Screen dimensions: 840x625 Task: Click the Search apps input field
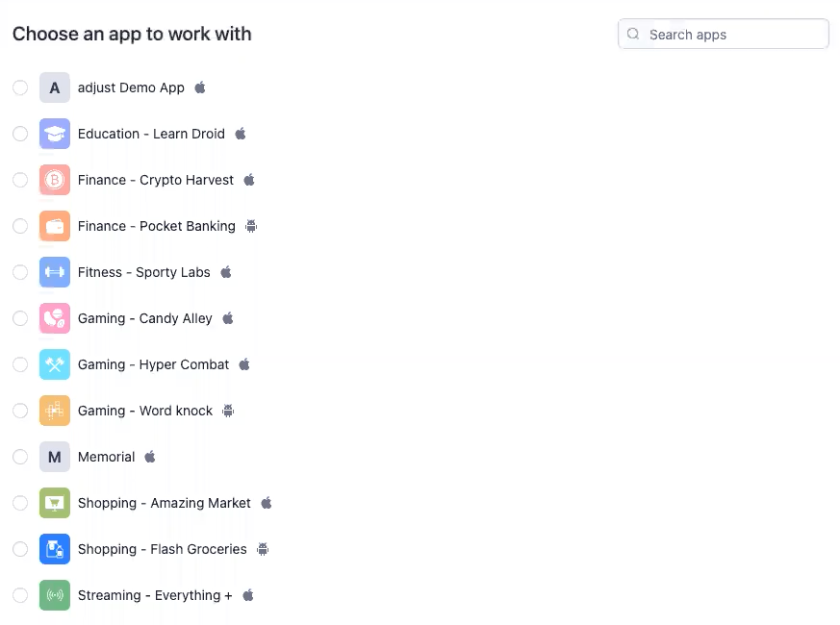(724, 35)
